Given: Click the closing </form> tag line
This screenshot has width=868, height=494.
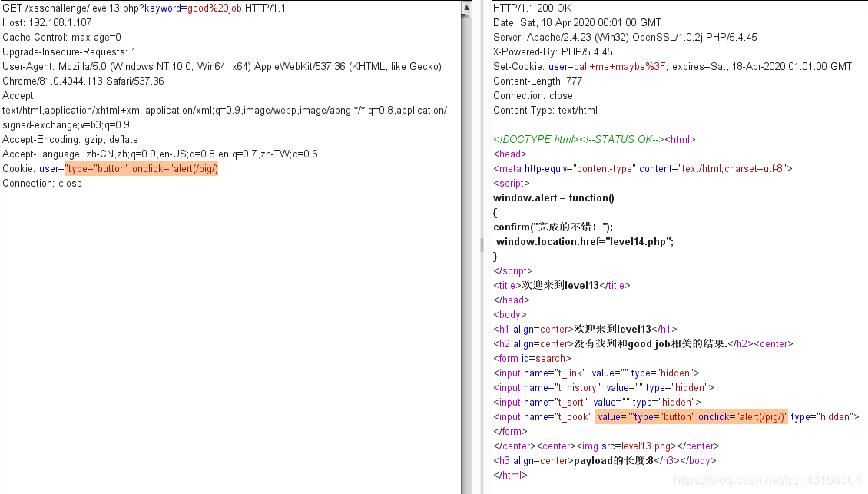Looking at the screenshot, I should [x=510, y=432].
